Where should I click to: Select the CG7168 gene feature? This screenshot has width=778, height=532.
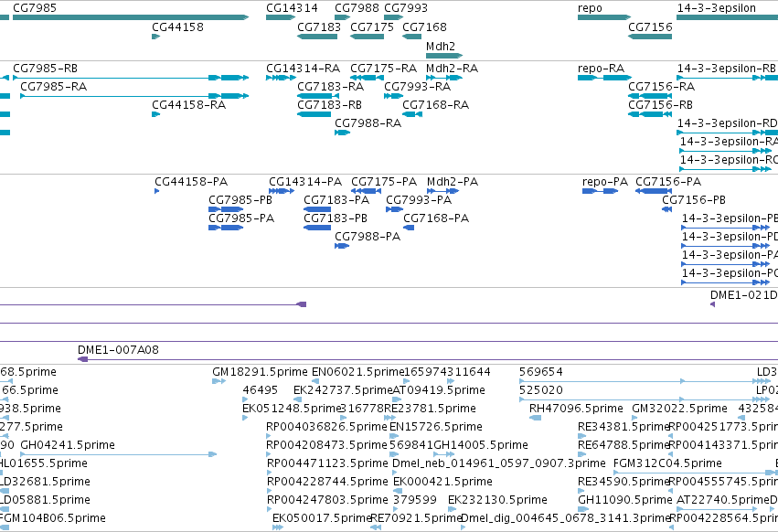(411, 37)
